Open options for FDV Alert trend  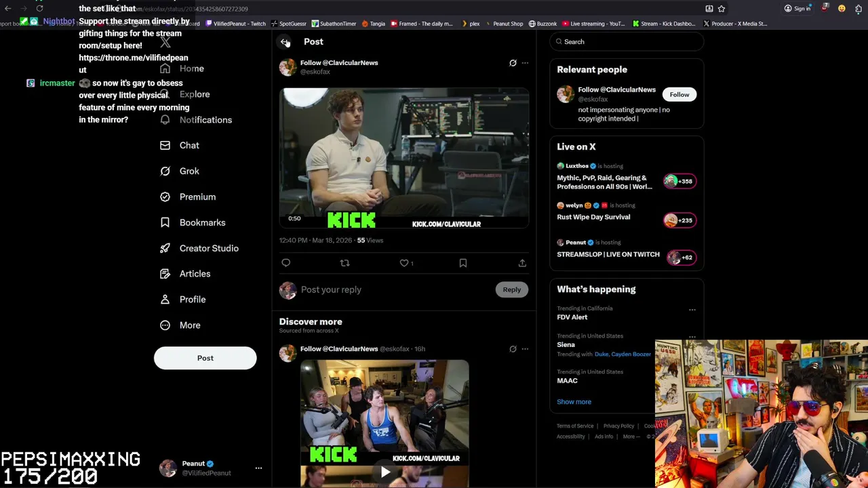point(692,310)
